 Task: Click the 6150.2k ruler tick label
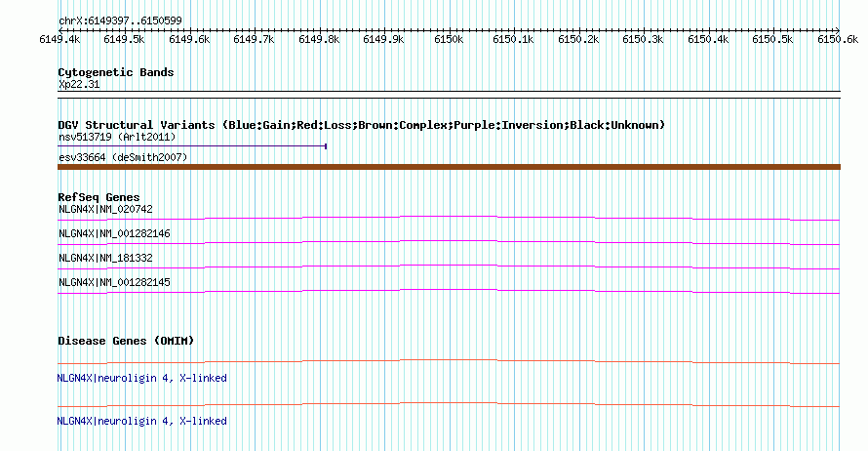coord(578,39)
